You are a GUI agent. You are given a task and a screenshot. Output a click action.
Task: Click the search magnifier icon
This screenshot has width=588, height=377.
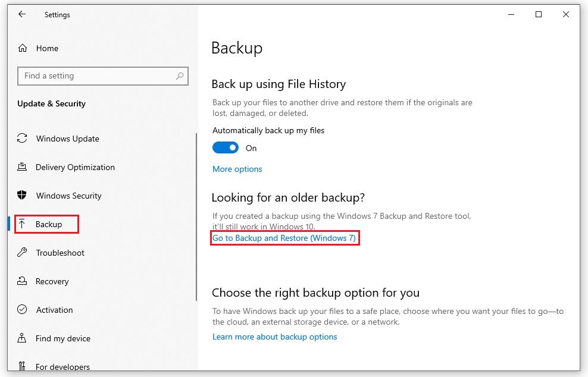pyautogui.click(x=180, y=76)
